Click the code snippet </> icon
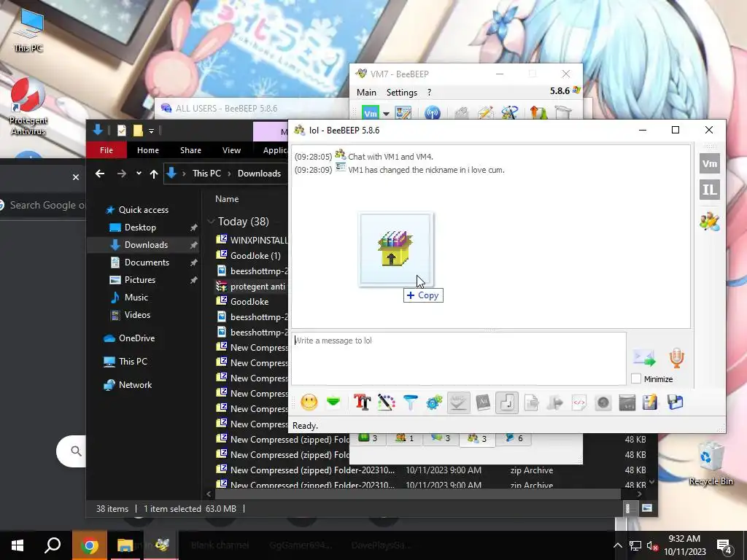 (x=578, y=402)
